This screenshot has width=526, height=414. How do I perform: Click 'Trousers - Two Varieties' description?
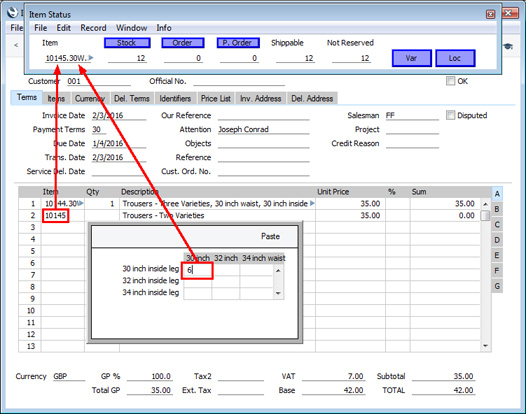pyautogui.click(x=163, y=215)
